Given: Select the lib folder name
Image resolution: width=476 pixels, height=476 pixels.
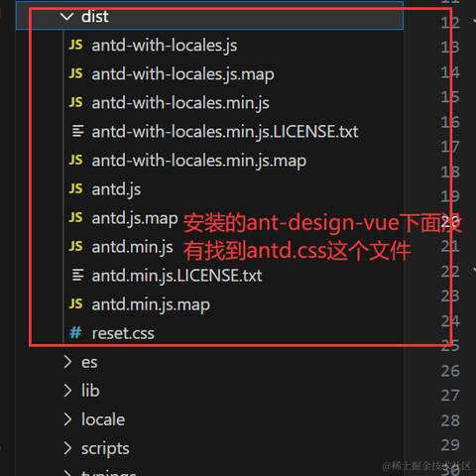Looking at the screenshot, I should click(x=90, y=391).
